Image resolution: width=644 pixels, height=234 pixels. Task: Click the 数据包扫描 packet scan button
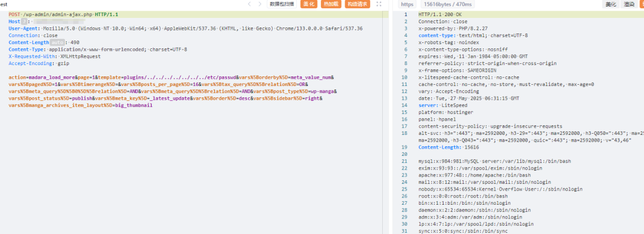[282, 4]
